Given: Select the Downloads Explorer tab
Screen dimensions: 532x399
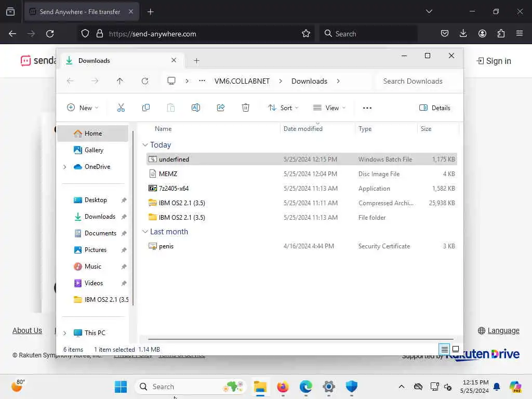Looking at the screenshot, I should tap(122, 60).
